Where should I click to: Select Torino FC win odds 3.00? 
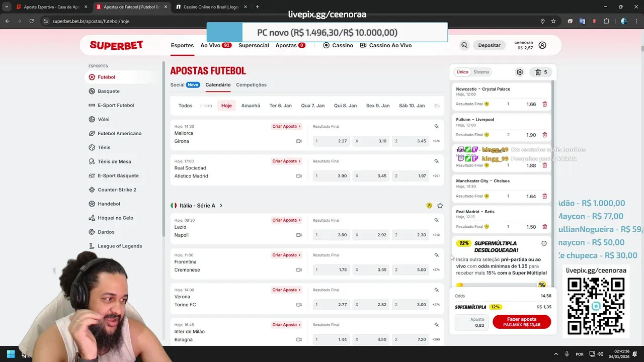click(411, 305)
